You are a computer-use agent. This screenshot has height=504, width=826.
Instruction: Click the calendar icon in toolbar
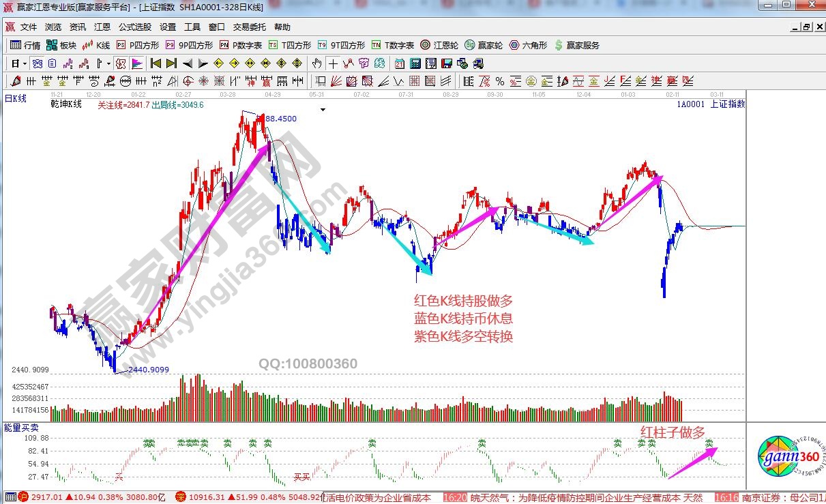tap(399, 63)
